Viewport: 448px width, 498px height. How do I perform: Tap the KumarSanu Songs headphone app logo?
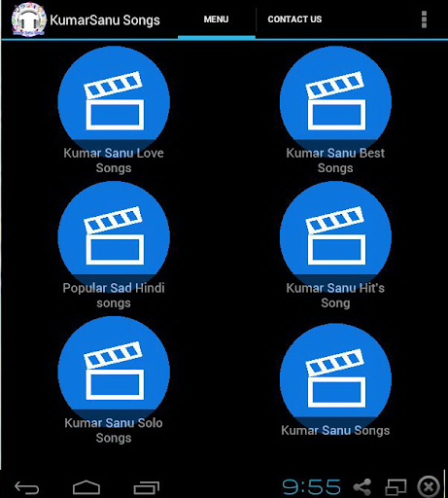(x=28, y=19)
